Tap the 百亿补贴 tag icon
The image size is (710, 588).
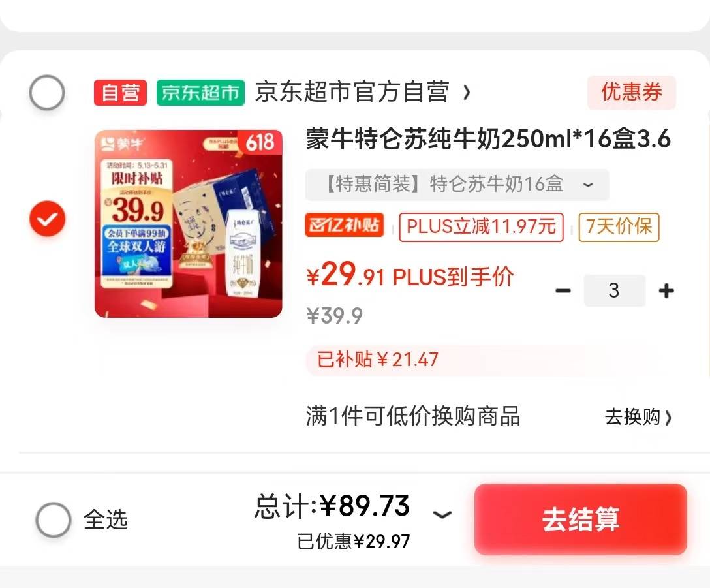click(x=345, y=225)
